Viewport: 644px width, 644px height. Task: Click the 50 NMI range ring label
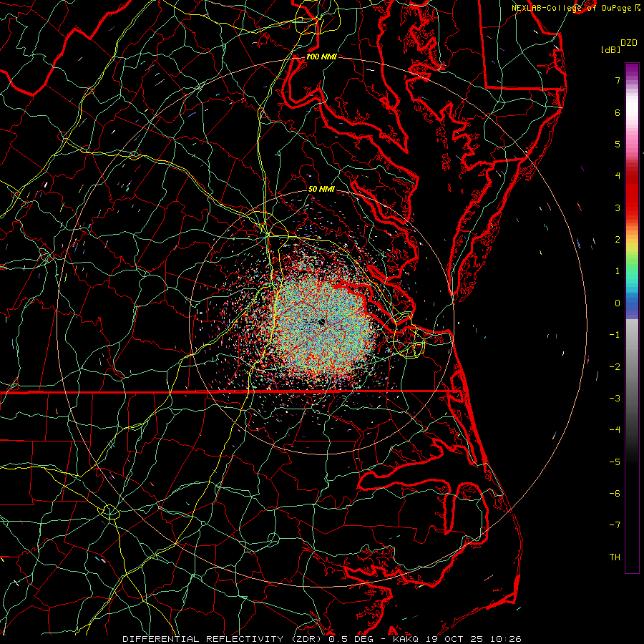coord(321,189)
